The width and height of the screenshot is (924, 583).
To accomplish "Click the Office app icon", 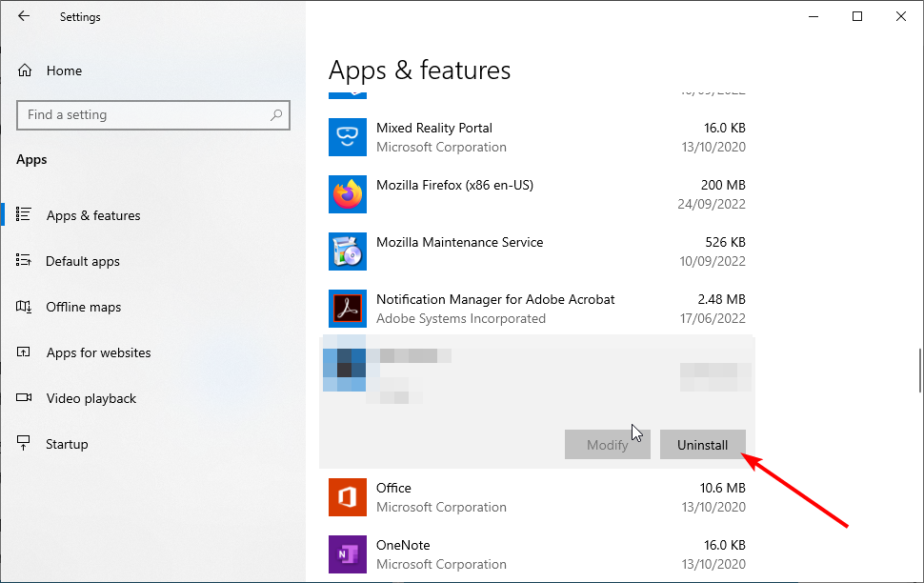I will point(348,497).
